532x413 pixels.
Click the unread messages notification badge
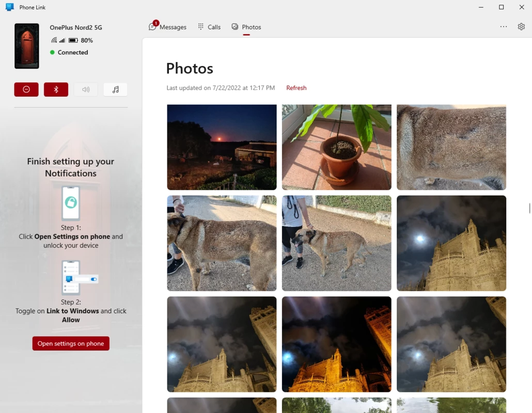[156, 23]
